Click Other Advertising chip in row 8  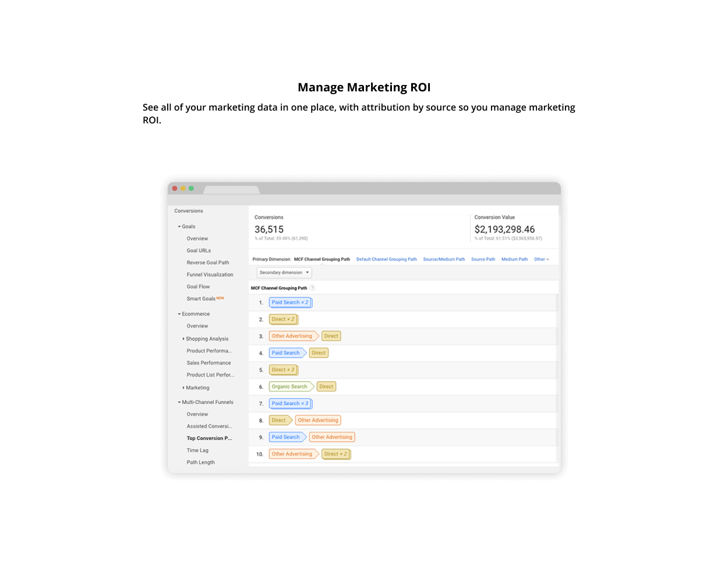coord(318,421)
